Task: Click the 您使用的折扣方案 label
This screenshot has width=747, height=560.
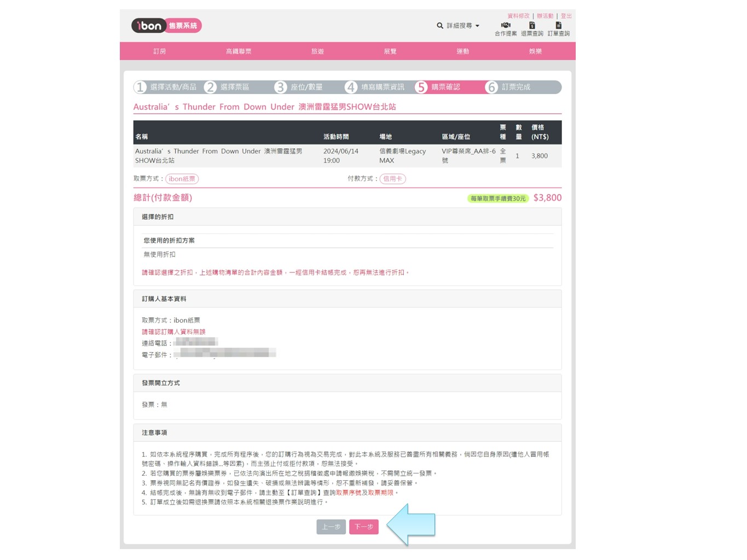Action: click(169, 241)
